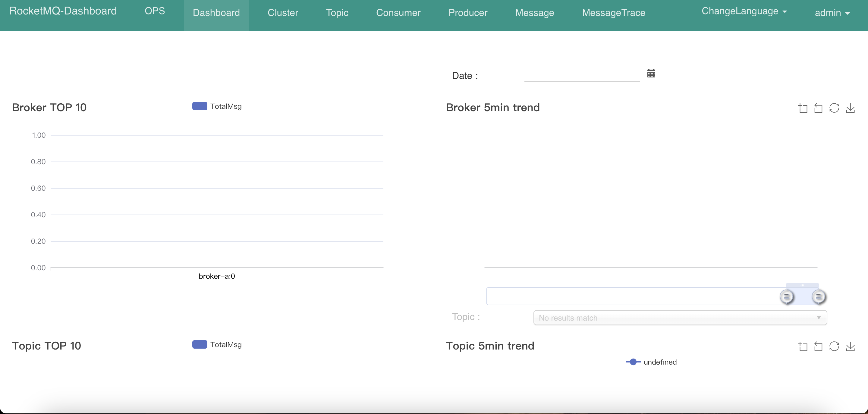Open the ChangeLanguage dropdown

click(x=744, y=11)
